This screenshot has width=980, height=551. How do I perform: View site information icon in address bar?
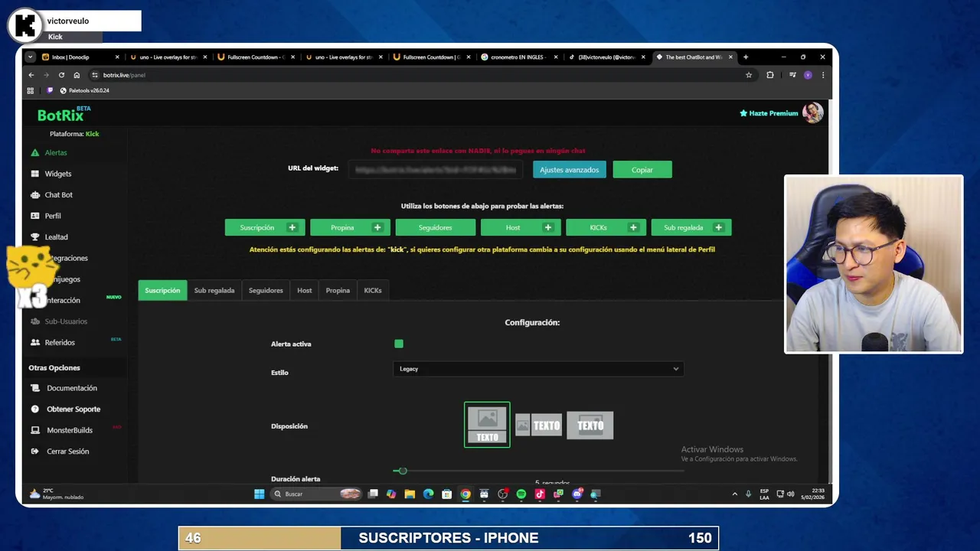pos(95,75)
